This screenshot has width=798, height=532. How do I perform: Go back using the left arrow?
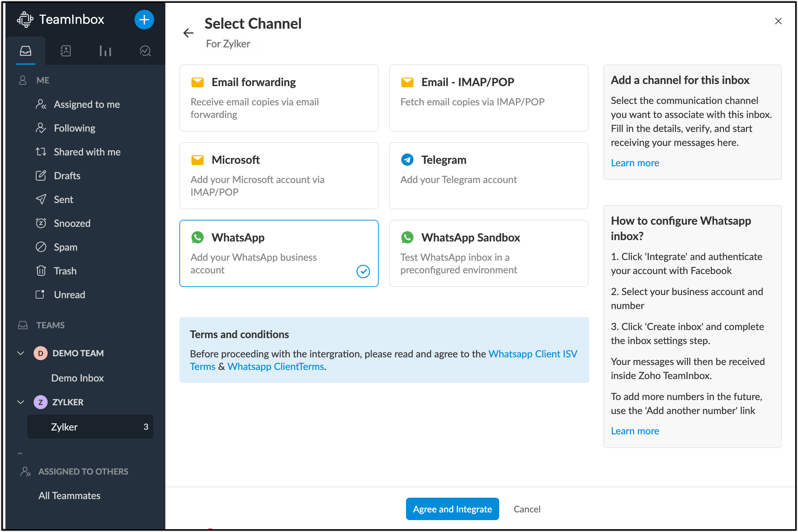point(188,33)
